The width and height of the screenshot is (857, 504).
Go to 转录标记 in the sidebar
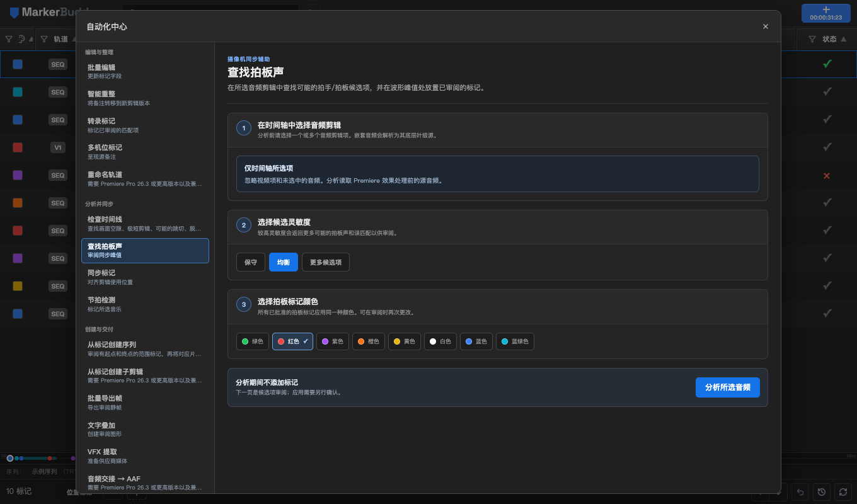coord(145,125)
